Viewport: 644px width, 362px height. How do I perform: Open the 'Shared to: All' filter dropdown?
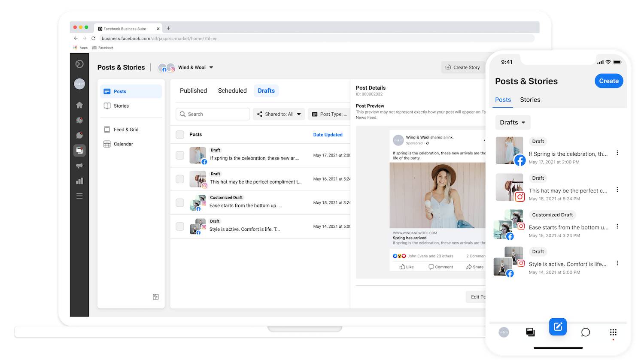pos(279,114)
